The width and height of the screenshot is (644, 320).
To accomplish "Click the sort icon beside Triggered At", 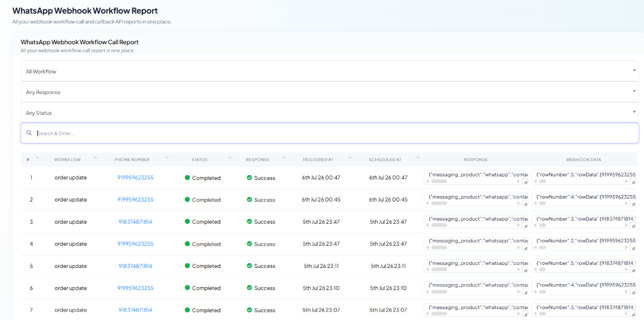I will (350, 158).
